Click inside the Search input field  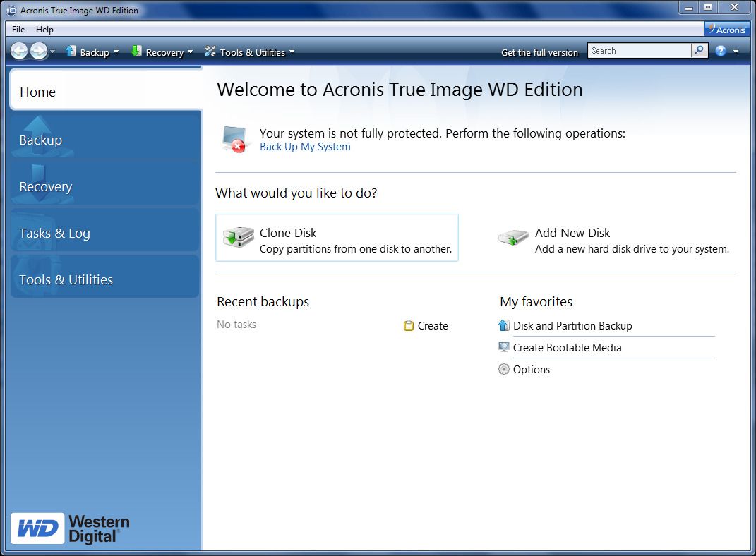[639, 50]
